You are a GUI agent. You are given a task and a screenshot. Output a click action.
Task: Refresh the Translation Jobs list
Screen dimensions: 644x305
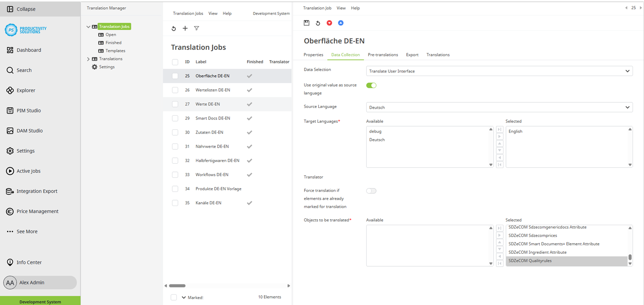[x=174, y=29]
